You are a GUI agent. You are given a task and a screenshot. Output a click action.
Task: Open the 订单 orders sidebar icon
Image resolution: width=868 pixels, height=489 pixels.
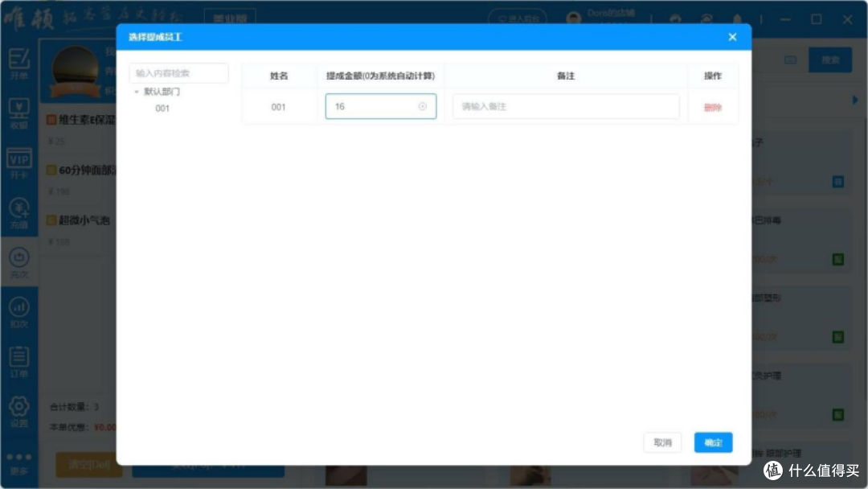pos(18,362)
